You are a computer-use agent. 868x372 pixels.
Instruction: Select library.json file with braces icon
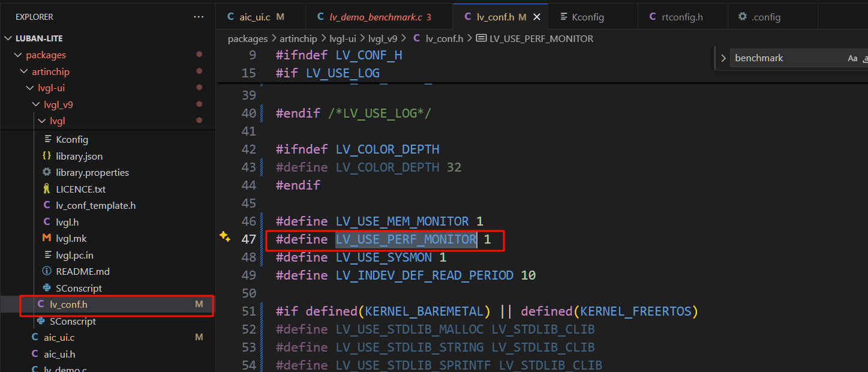click(x=79, y=156)
